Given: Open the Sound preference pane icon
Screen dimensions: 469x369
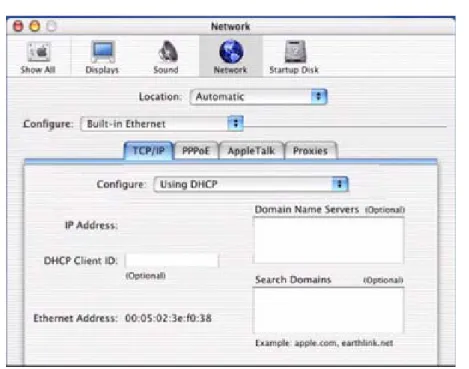Looking at the screenshot, I should tap(166, 57).
